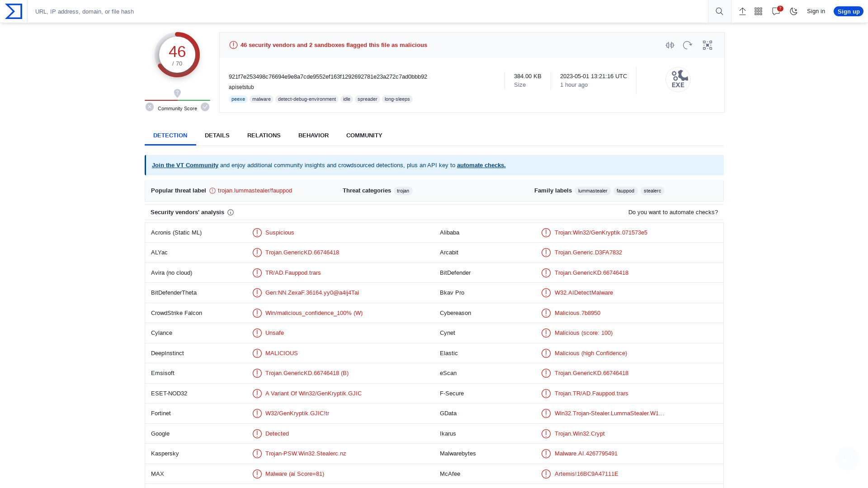Click the peexe tag
Viewport: 868px width, 488px height.
click(x=238, y=99)
